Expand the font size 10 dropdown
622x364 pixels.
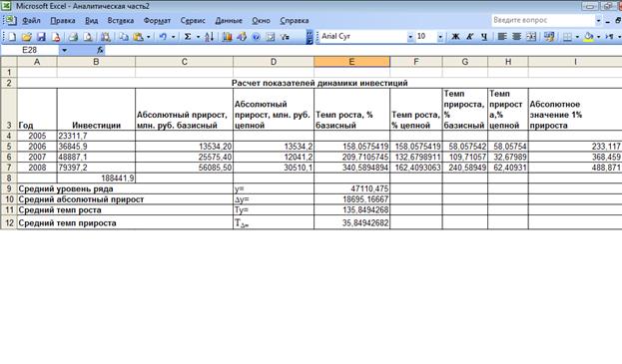(x=440, y=37)
